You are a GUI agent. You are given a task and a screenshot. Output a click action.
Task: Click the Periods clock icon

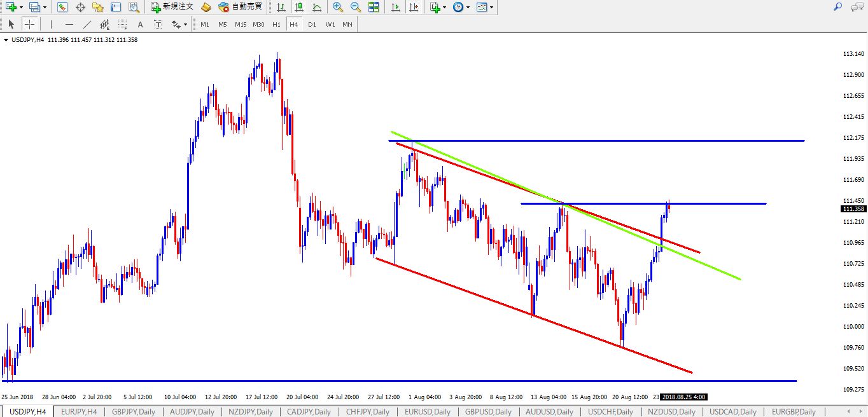[458, 7]
